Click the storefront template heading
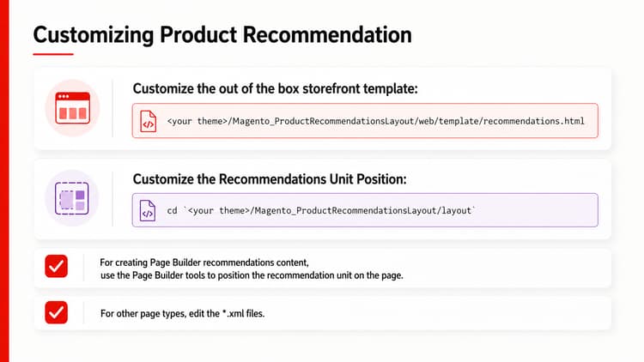644x362 pixels. tap(275, 88)
